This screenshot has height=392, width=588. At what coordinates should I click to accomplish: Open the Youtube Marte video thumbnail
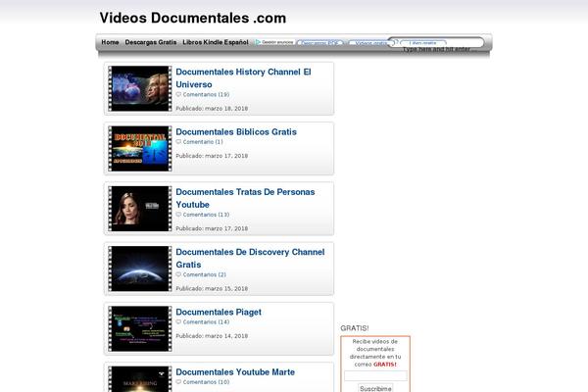(x=140, y=379)
